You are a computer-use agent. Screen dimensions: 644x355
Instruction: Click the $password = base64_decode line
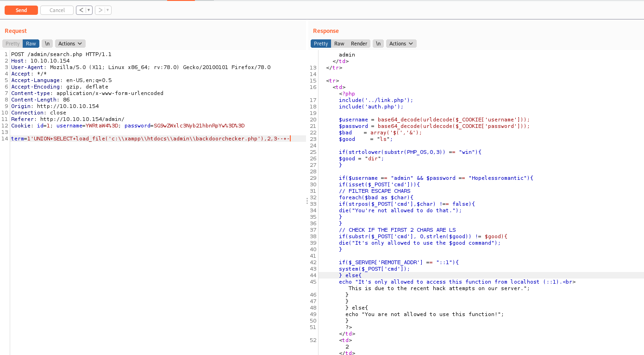point(434,126)
